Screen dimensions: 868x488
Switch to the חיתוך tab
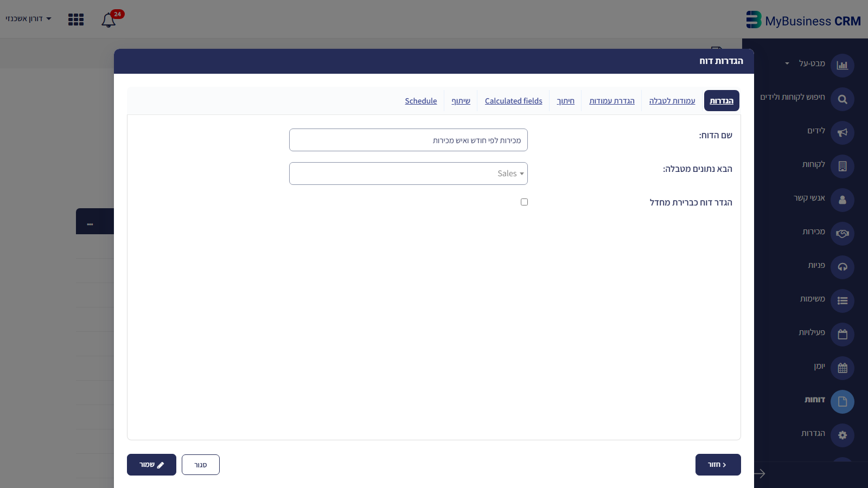click(565, 101)
